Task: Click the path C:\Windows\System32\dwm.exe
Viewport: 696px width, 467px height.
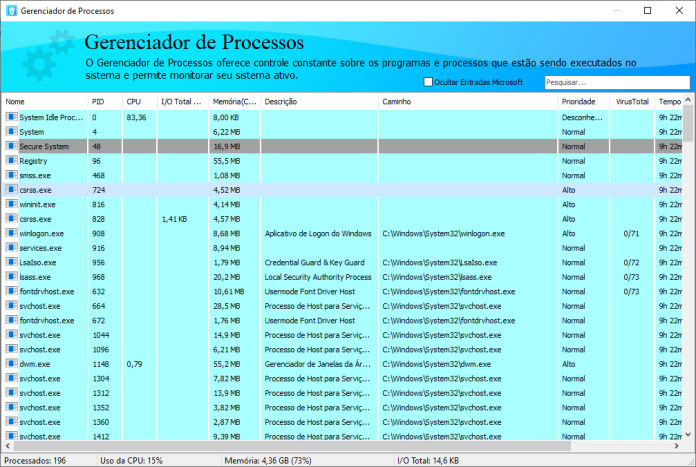Action: (x=437, y=364)
